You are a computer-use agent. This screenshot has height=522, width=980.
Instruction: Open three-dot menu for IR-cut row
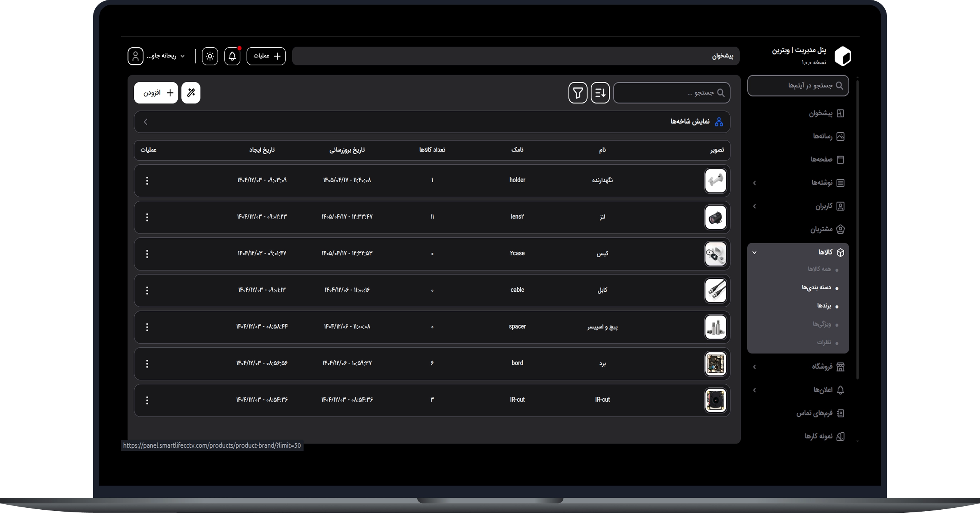[x=147, y=400]
